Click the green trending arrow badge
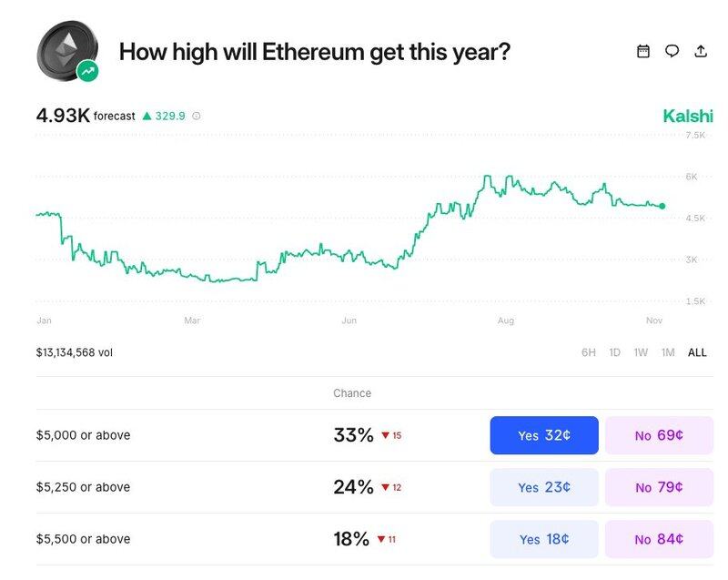728x580 pixels. coord(88,70)
